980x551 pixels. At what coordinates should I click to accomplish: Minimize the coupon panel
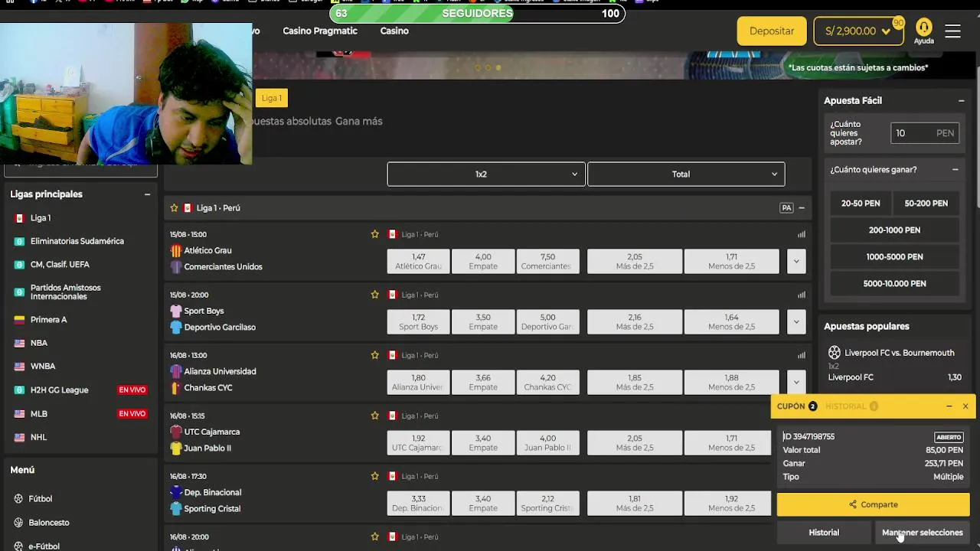pos(949,406)
